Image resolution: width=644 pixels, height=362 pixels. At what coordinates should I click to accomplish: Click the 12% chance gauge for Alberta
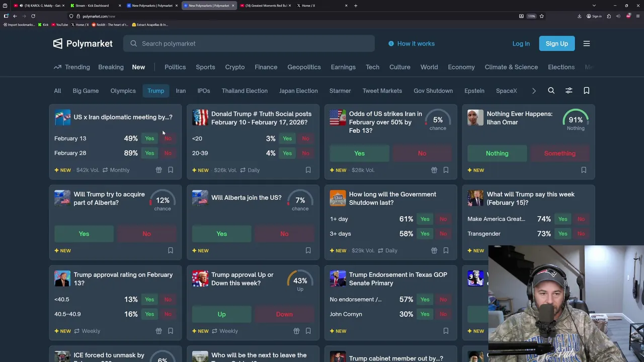click(x=163, y=201)
